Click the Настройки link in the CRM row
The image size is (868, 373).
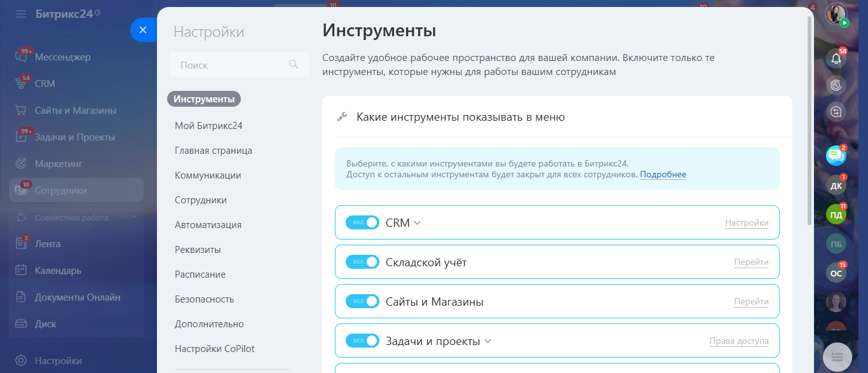click(747, 223)
